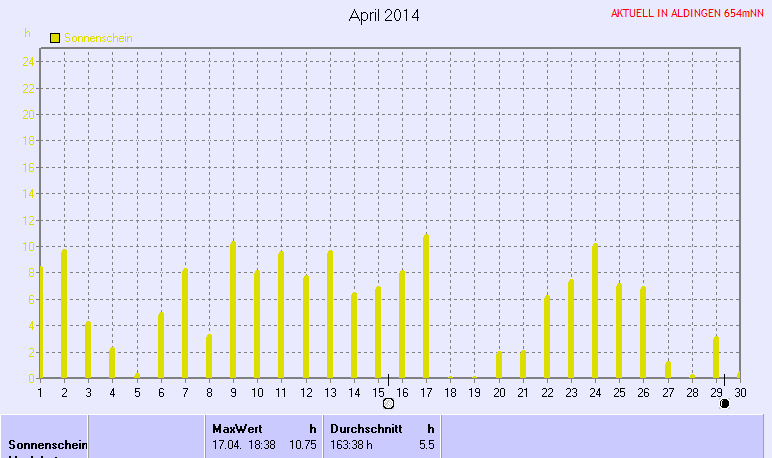The height and width of the screenshot is (458, 772).
Task: Click the April 2014 chart title
Action: [384, 15]
